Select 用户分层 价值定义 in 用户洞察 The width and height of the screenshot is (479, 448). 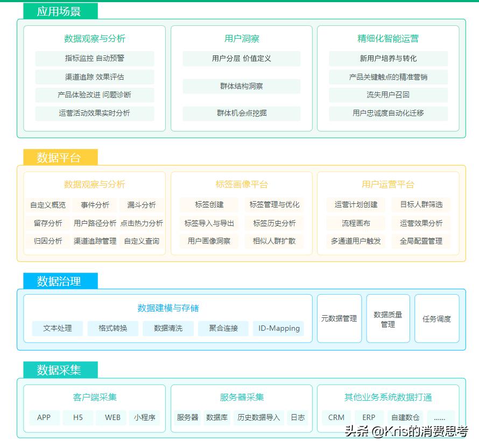click(240, 59)
